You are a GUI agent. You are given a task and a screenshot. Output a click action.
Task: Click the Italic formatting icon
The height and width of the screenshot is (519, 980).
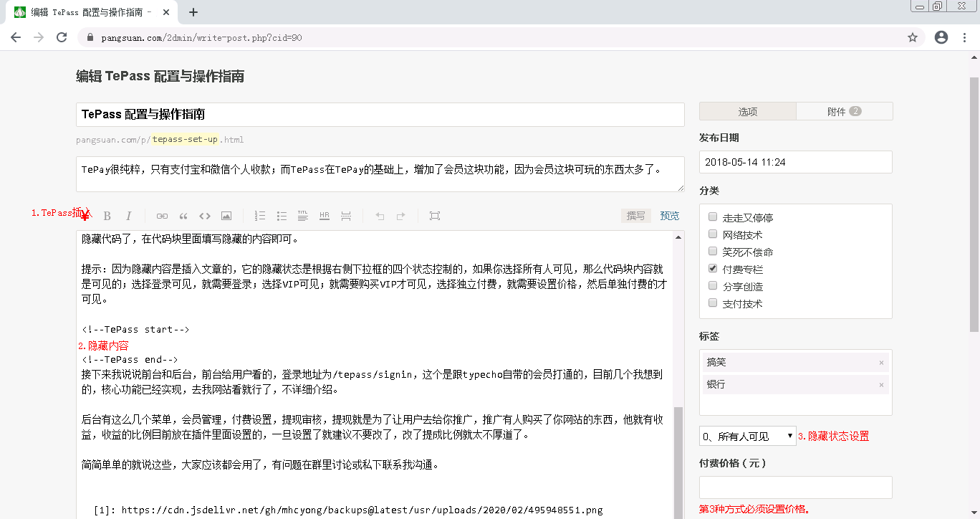tap(129, 216)
